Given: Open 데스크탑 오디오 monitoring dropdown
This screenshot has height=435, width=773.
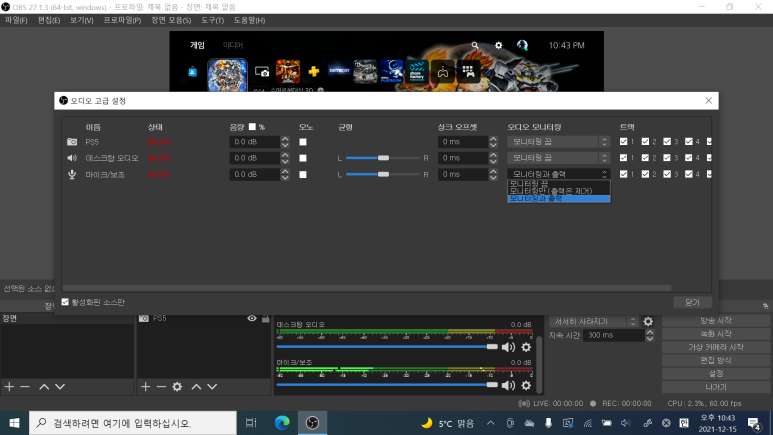Looking at the screenshot, I should (x=559, y=158).
